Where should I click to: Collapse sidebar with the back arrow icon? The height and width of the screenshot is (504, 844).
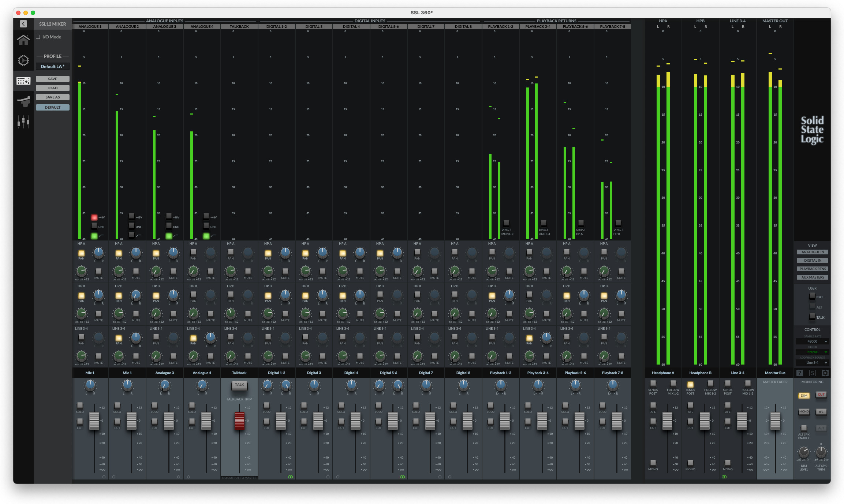coord(23,24)
